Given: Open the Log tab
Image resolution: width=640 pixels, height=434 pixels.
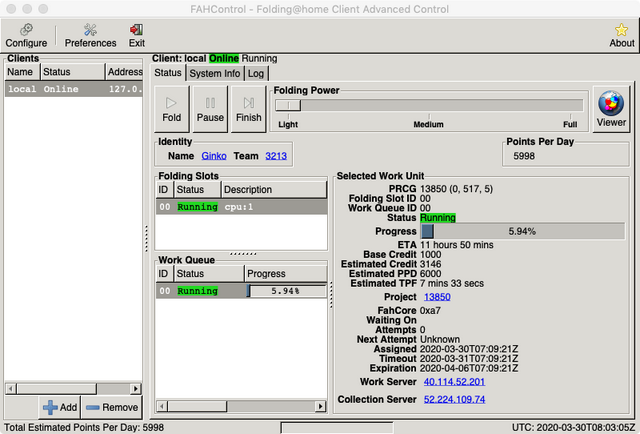Looking at the screenshot, I should click(257, 73).
